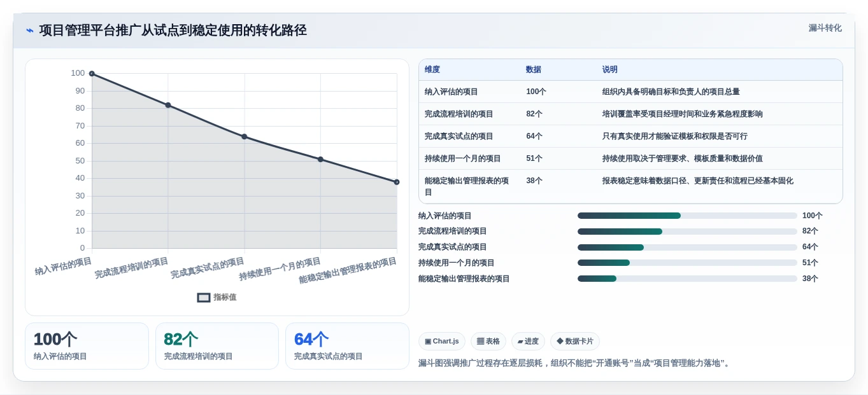
Task: Click the page title 项目管理平台推广从试点到稳定使用的转化路径
Action: (173, 30)
